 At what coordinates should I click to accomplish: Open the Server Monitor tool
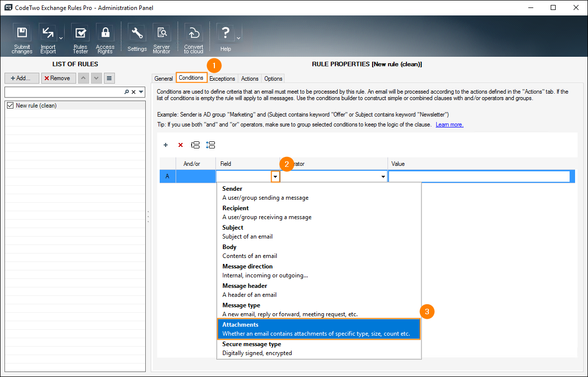162,38
